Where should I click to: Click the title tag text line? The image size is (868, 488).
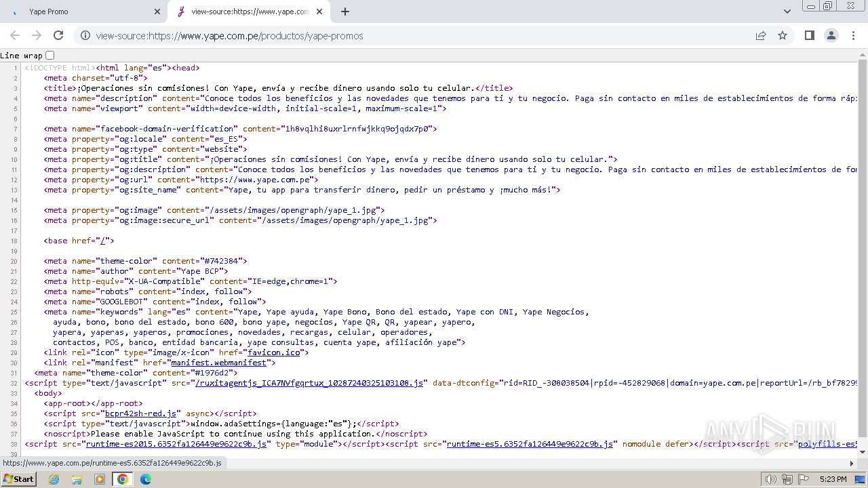coord(278,88)
